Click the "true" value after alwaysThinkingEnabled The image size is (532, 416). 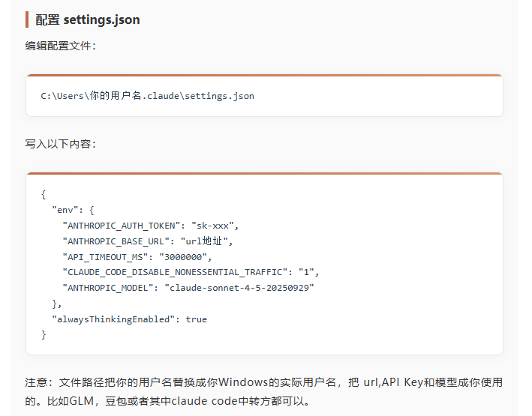point(197,319)
